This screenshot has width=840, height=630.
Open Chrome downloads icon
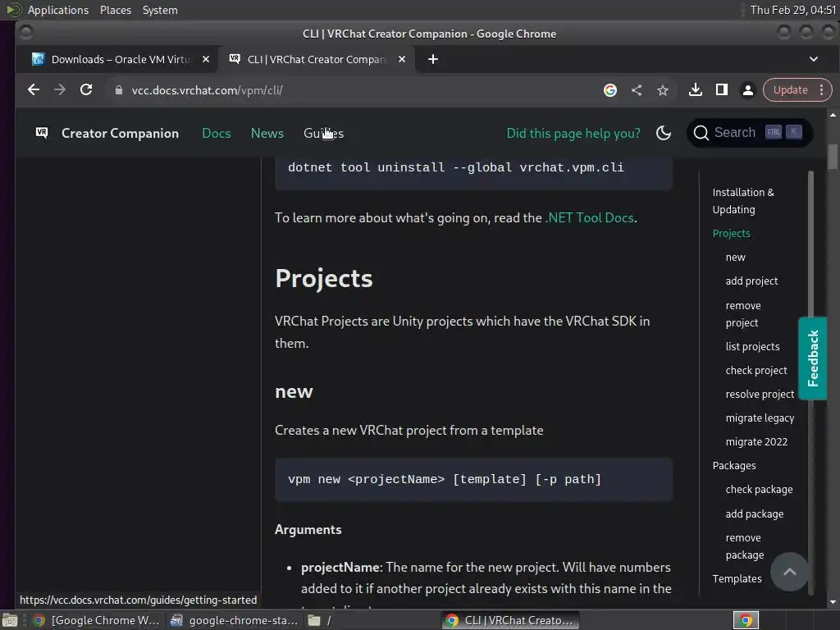(696, 90)
